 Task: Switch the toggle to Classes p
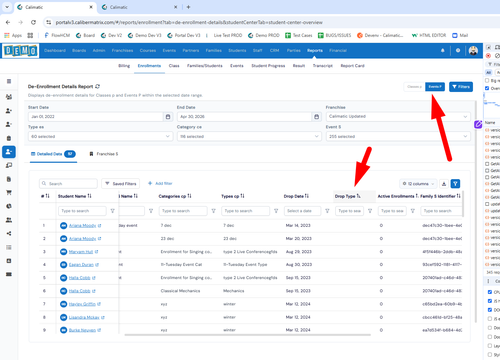(x=414, y=87)
